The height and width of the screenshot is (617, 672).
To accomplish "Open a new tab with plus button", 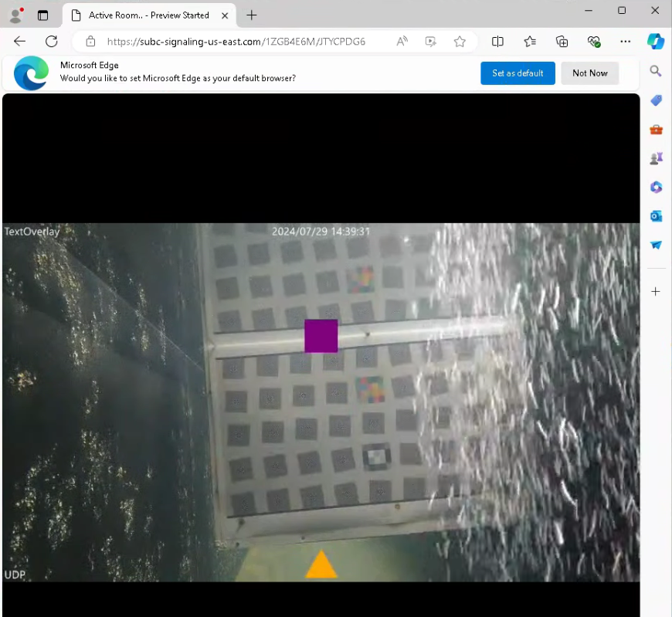I will [x=251, y=15].
